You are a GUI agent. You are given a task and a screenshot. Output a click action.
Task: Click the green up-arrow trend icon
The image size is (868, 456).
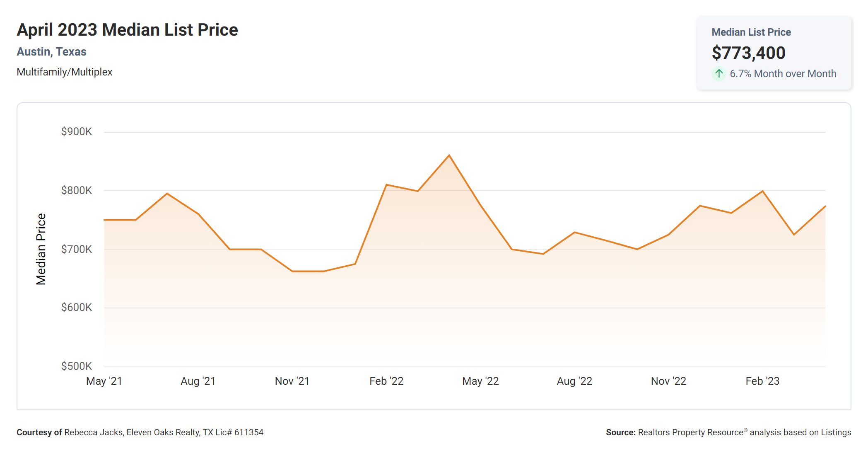[719, 74]
